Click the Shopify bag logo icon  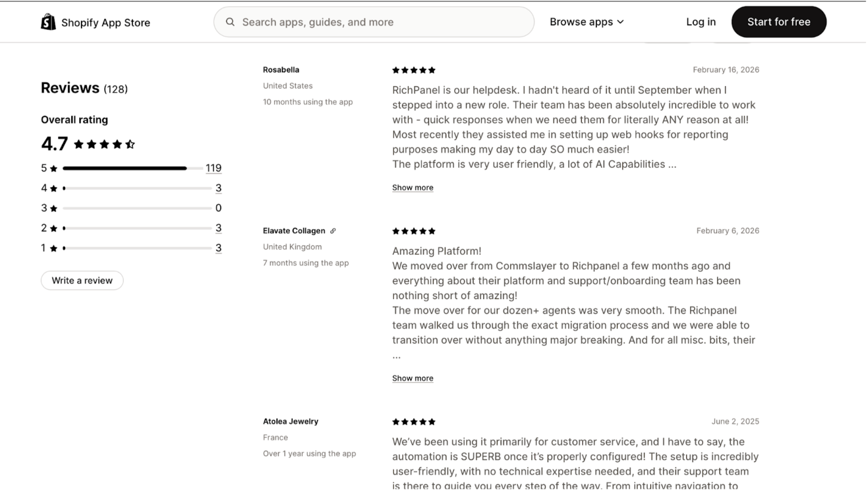(x=48, y=22)
